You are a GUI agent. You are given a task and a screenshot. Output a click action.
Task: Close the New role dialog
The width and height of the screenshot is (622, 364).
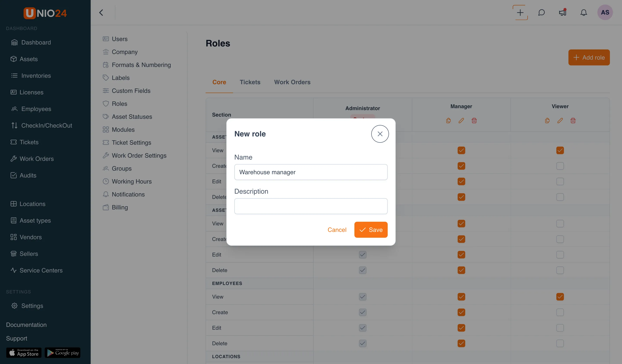click(x=380, y=134)
